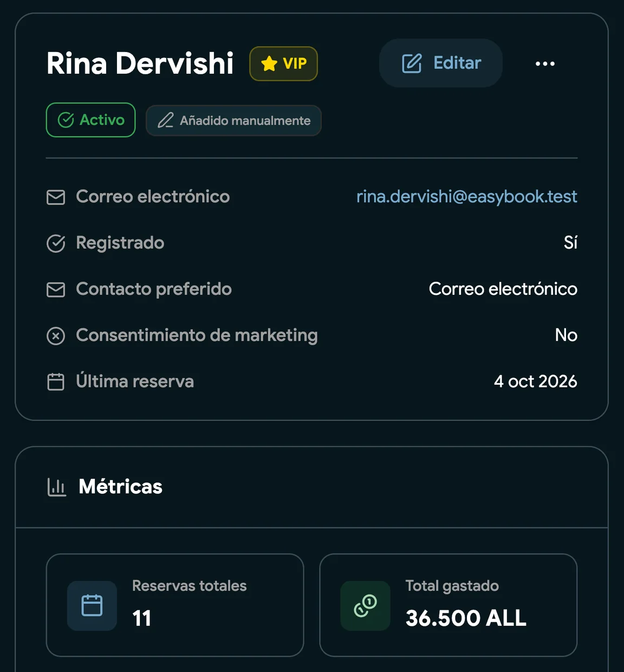The height and width of the screenshot is (672, 624).
Task: Click the VIP star badge
Action: click(x=283, y=63)
